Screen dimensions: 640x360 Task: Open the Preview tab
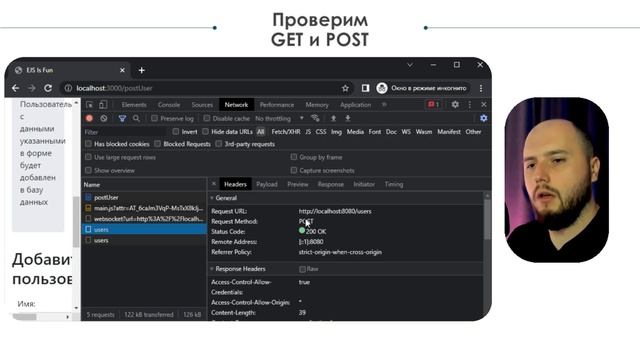298,184
